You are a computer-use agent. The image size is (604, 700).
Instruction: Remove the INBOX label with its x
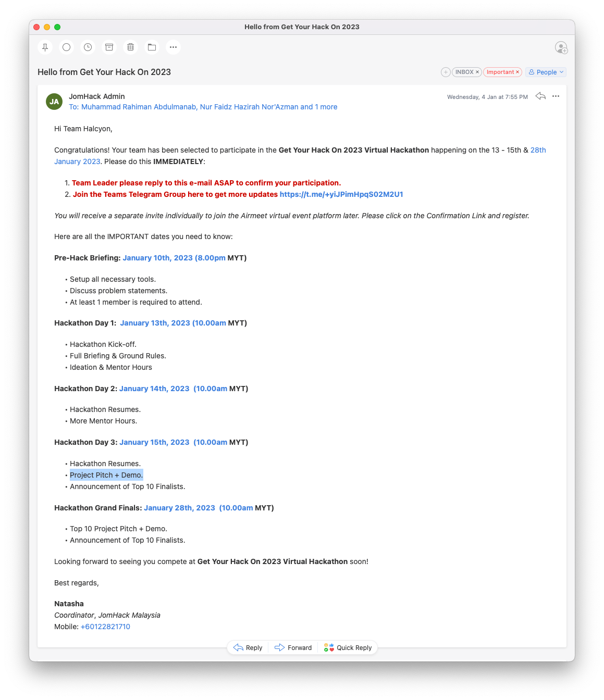tap(477, 72)
